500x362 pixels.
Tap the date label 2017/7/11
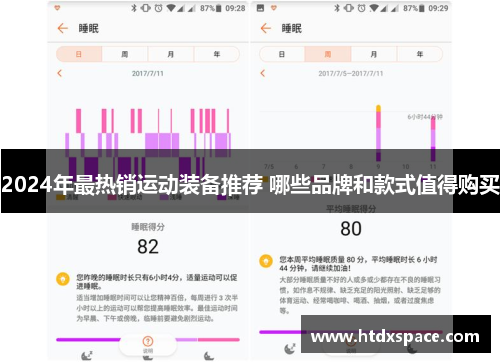click(148, 74)
